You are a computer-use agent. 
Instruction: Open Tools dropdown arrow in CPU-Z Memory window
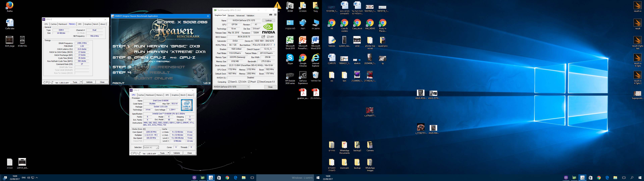(x=81, y=82)
